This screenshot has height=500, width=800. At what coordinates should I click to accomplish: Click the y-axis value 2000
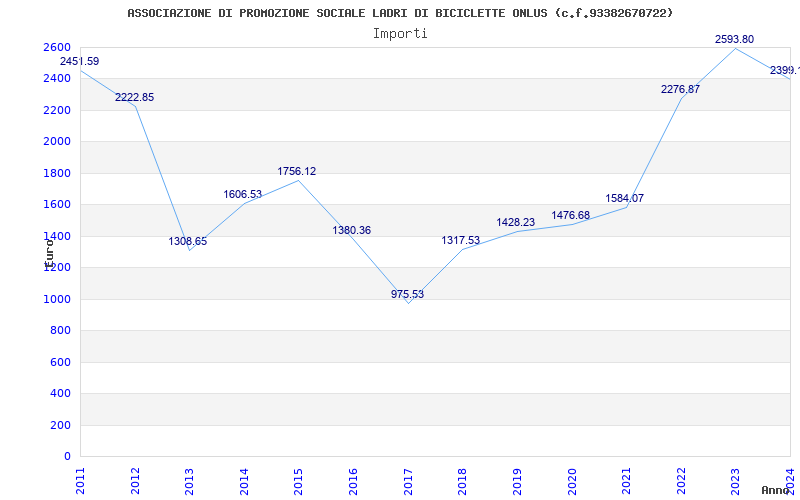click(x=57, y=142)
